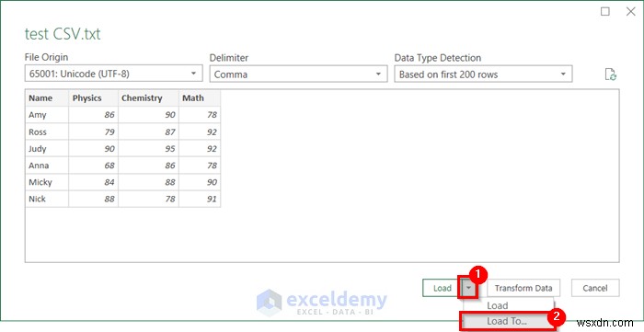
Task: Maximize the dialog window
Action: click(x=605, y=11)
